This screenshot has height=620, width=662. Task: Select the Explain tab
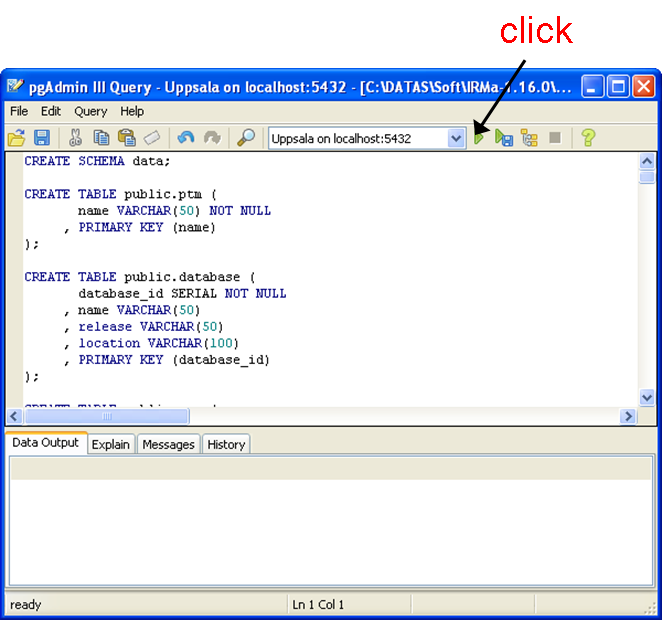111,444
